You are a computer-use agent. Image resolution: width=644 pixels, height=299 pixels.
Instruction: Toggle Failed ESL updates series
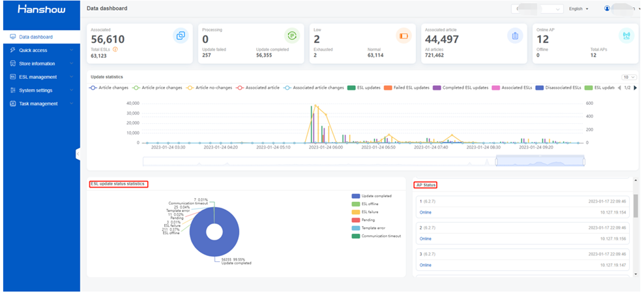[407, 87]
